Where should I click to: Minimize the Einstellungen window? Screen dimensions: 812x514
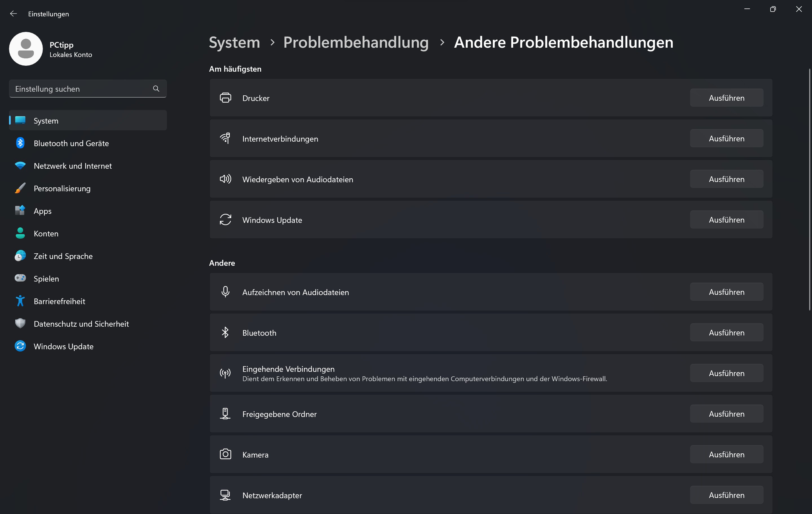pos(747,9)
